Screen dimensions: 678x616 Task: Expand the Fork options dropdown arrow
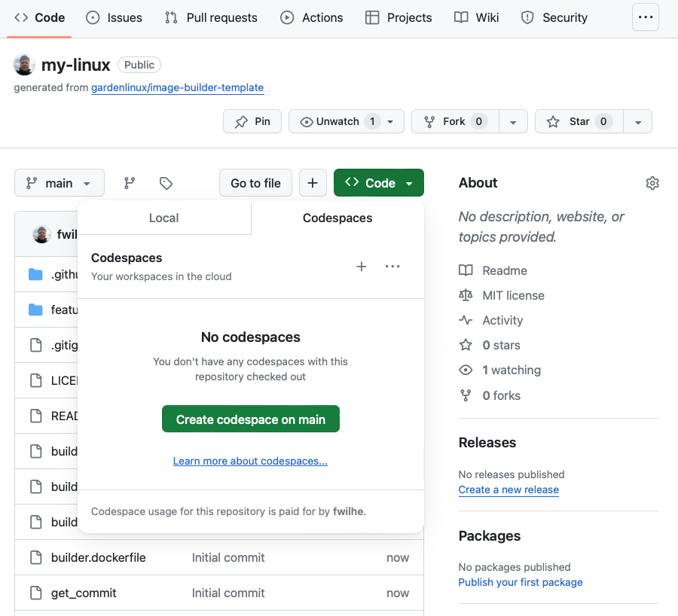(x=513, y=122)
